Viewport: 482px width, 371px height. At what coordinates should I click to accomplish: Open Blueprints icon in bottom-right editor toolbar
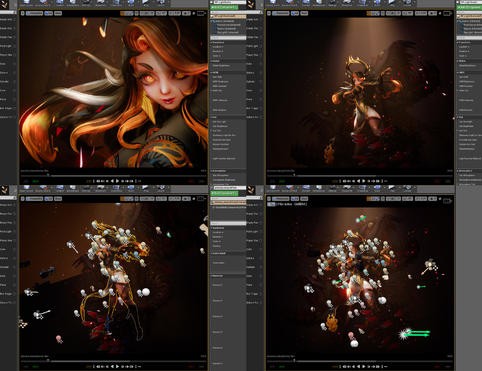[347, 188]
